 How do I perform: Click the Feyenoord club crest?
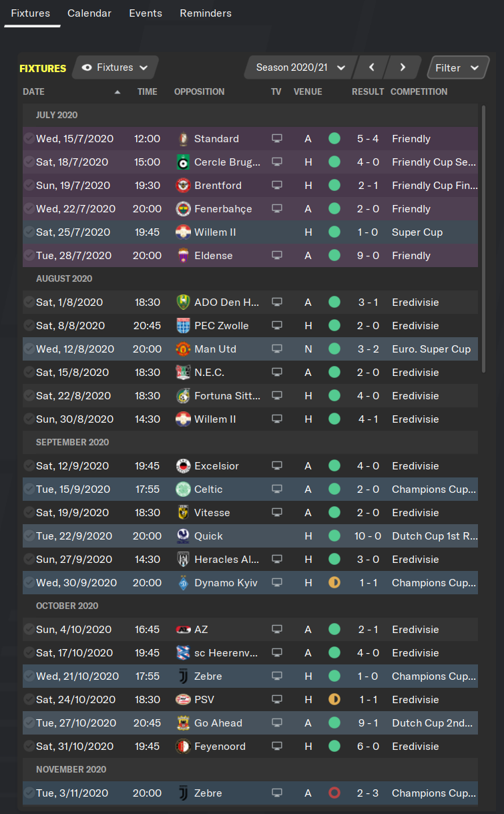coord(184,747)
